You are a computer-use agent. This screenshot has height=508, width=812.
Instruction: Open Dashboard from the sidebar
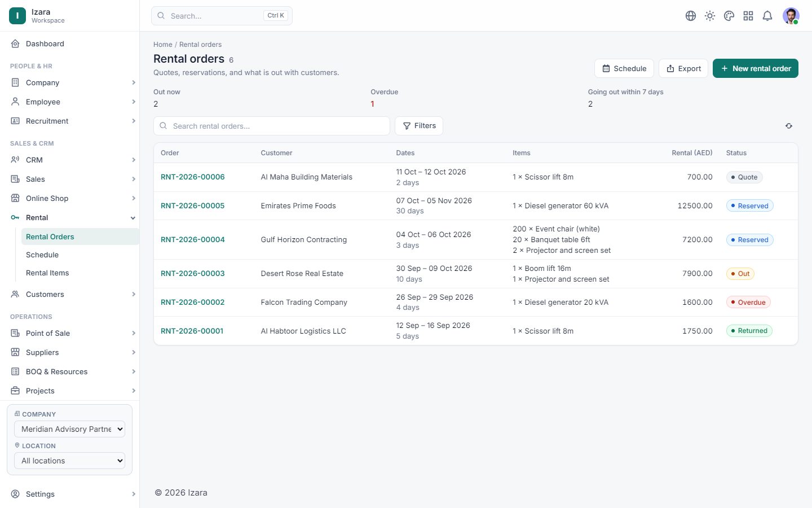click(x=70, y=43)
